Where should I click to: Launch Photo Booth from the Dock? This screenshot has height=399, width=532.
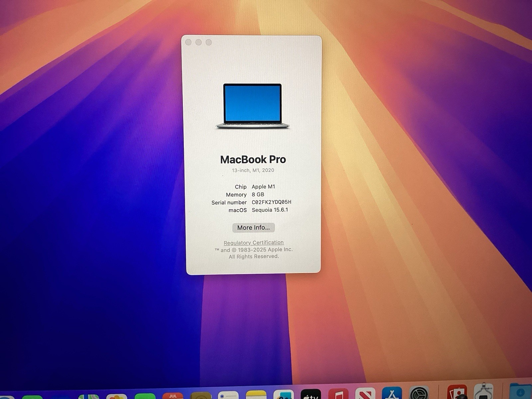coord(457,392)
